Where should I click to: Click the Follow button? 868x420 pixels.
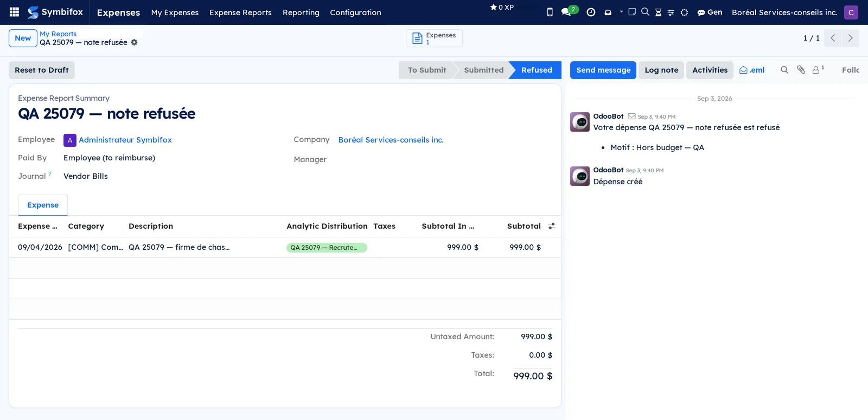[850, 70]
